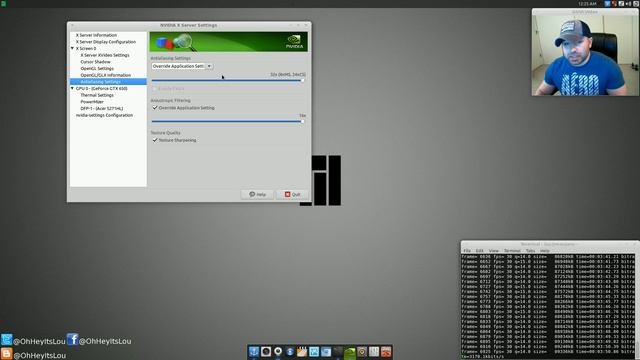The width and height of the screenshot is (640, 360).
Task: Open the orange calendar-style icon in the dock
Action: [302, 352]
